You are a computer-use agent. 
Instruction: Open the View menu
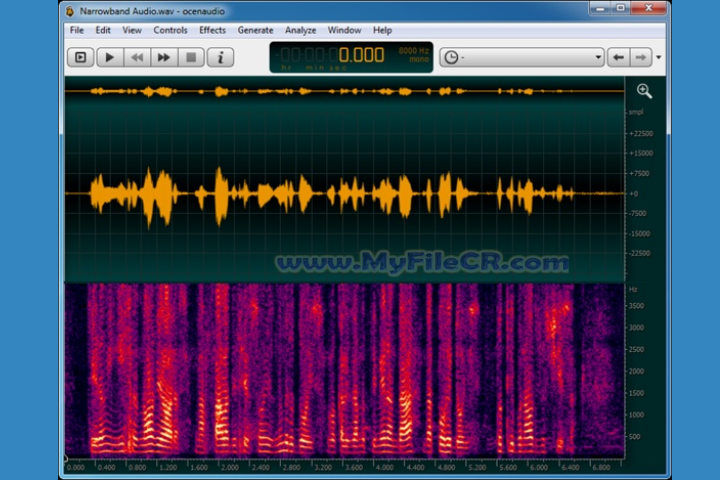(x=132, y=30)
